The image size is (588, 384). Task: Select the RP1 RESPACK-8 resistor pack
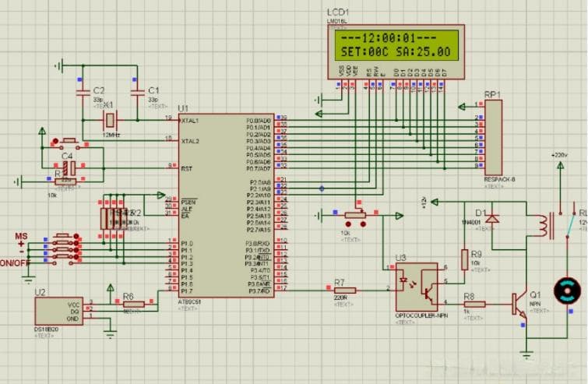point(493,138)
